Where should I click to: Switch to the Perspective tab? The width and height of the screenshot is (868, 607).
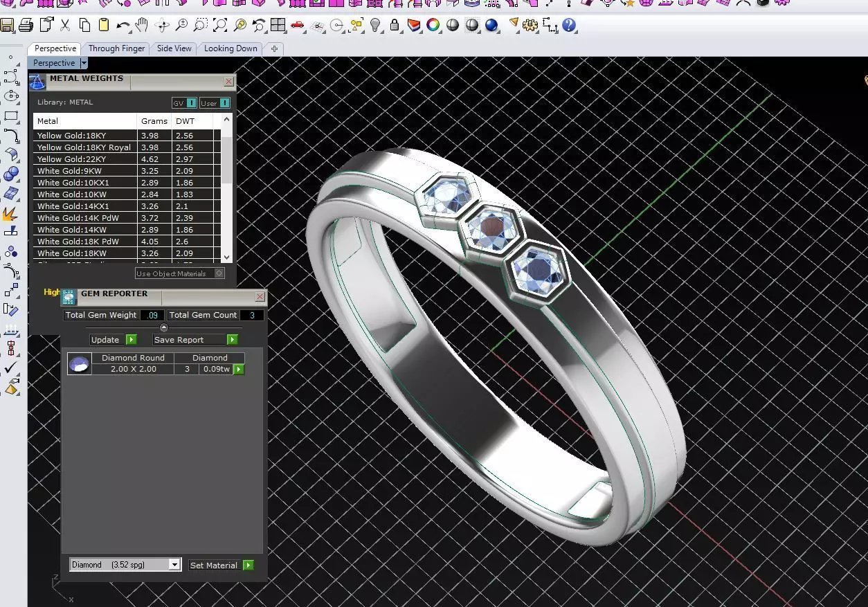[55, 48]
